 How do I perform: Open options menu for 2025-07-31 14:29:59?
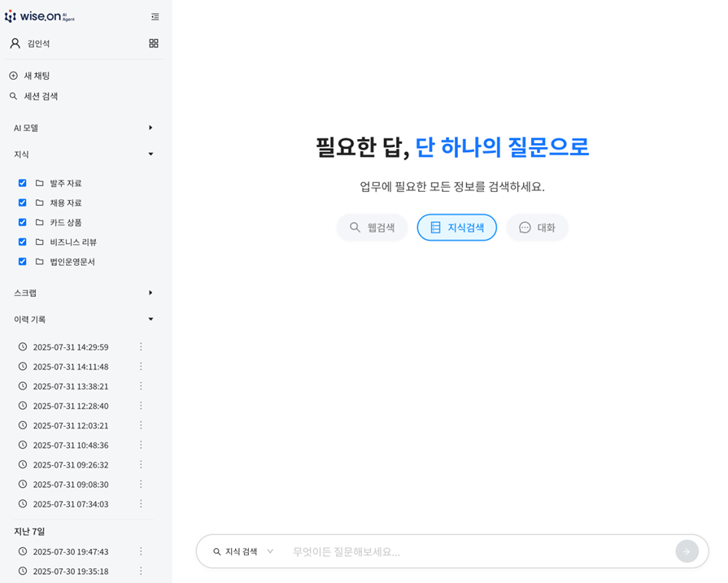141,347
